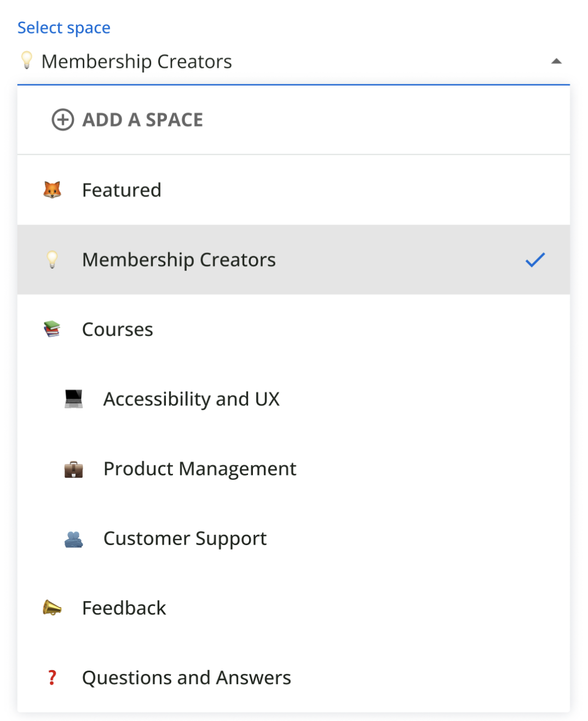Choose Product Management from the list
Screen dimensions: 588x721
200,469
